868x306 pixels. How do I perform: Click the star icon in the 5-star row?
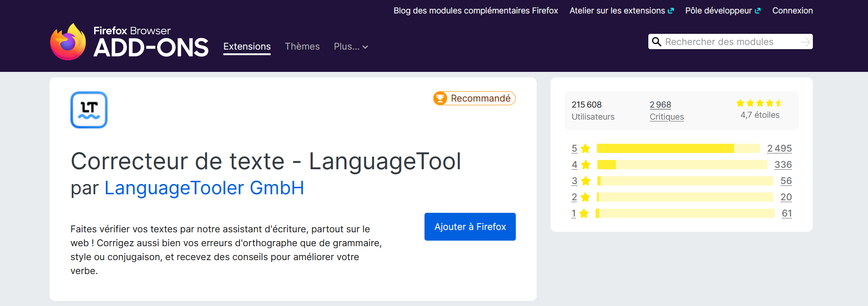tap(585, 148)
